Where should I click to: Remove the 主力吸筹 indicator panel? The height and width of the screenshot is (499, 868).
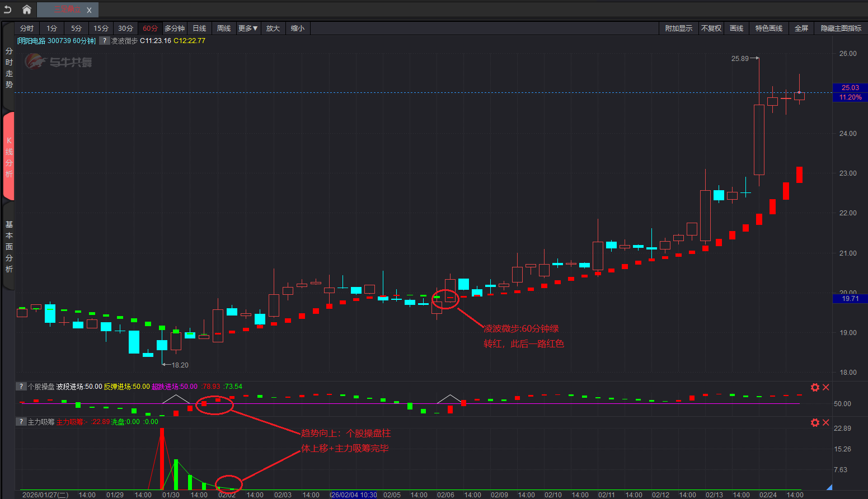pos(825,422)
